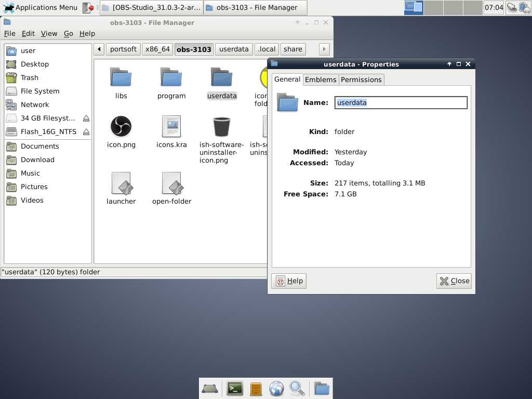Open application finder magnifier in dock

point(297,389)
